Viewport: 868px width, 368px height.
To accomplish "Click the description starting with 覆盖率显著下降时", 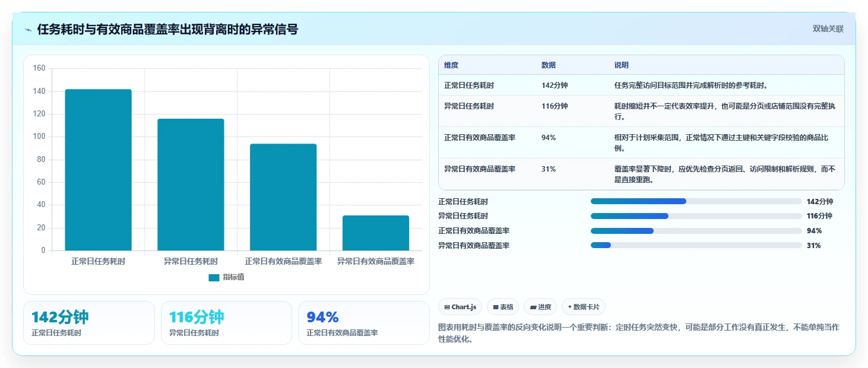I will (725, 175).
